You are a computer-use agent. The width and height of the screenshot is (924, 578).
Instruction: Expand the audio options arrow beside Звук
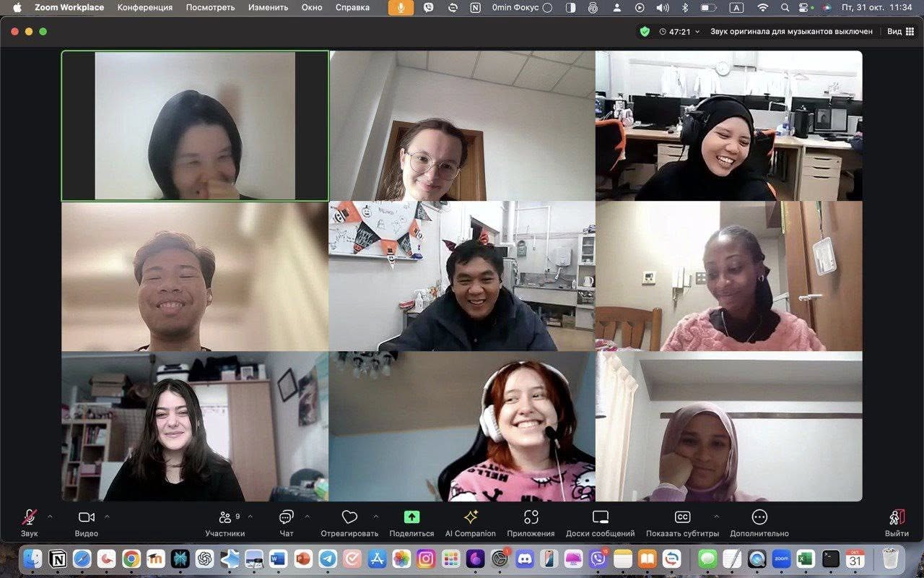tap(50, 517)
